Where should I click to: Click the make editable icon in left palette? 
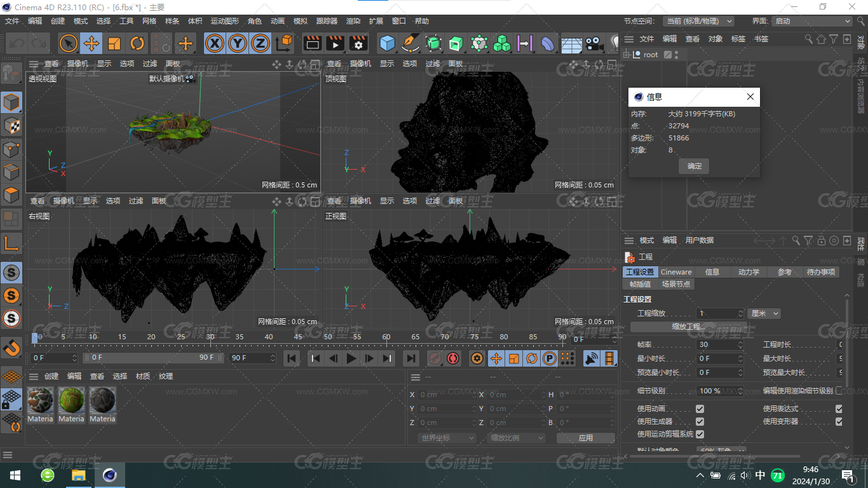pos(11,74)
